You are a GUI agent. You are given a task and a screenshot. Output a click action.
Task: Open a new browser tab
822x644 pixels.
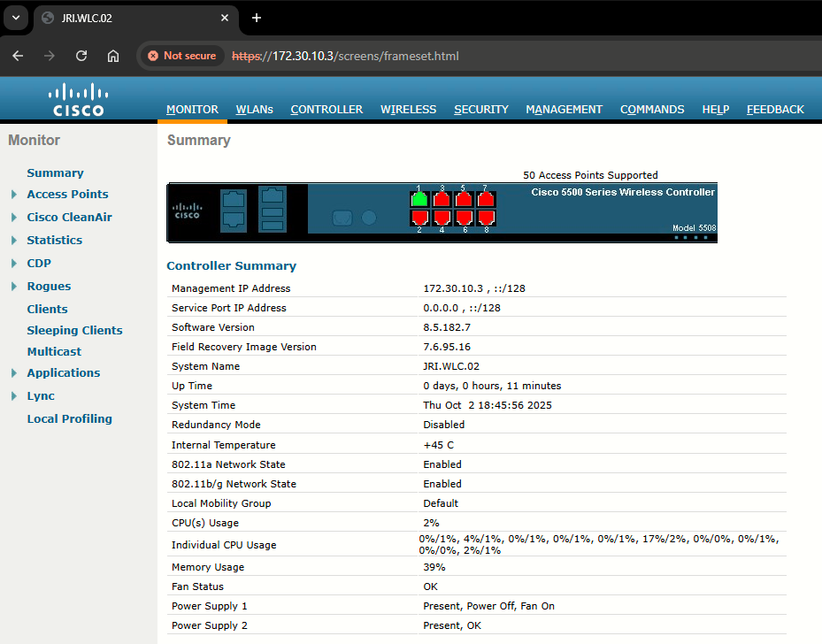tap(257, 18)
